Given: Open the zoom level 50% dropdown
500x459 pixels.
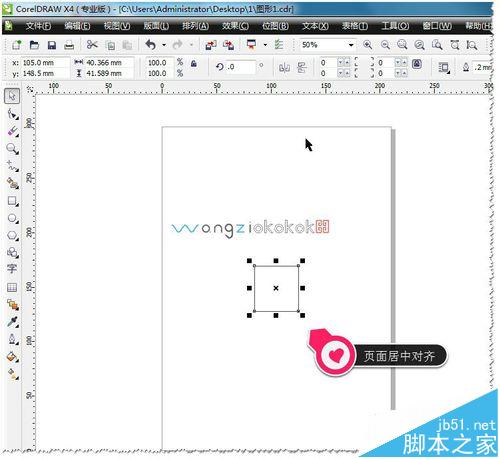Looking at the screenshot, I should [x=351, y=45].
